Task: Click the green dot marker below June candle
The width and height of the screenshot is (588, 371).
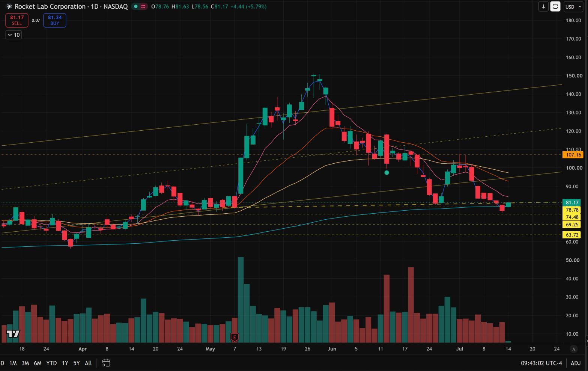Action: click(387, 173)
